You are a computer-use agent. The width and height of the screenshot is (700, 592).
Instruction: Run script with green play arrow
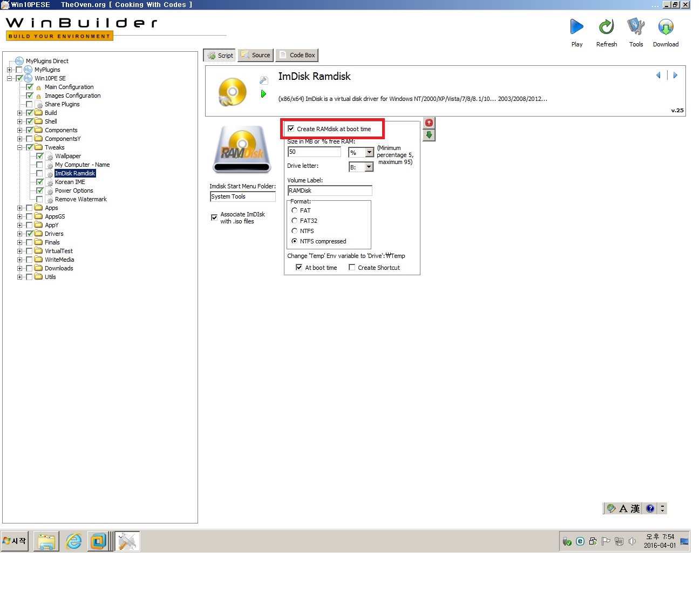pos(263,94)
